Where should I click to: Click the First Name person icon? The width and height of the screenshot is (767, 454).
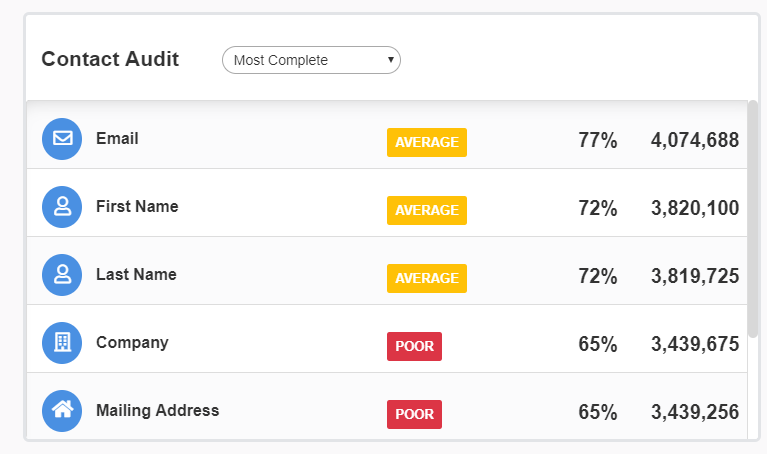click(x=62, y=207)
